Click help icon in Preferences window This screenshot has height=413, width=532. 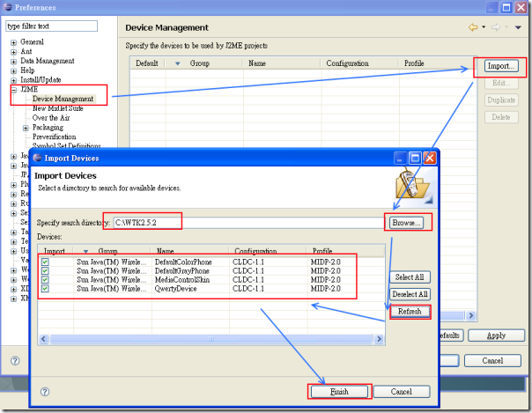click(15, 360)
